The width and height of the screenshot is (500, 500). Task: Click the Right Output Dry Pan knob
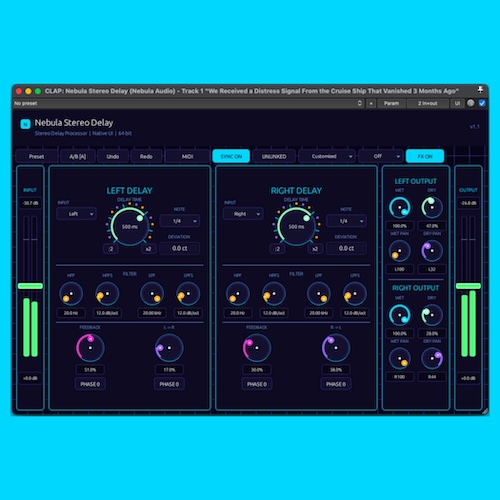coord(432,358)
